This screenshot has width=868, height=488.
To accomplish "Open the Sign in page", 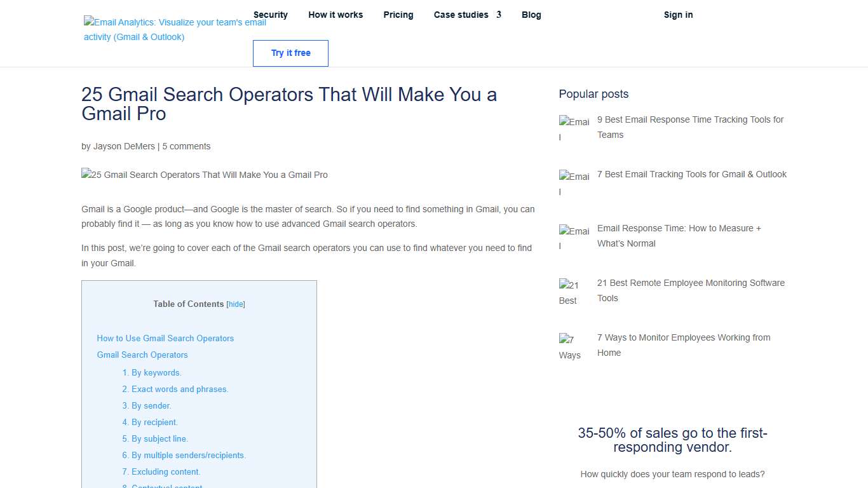I will click(678, 15).
